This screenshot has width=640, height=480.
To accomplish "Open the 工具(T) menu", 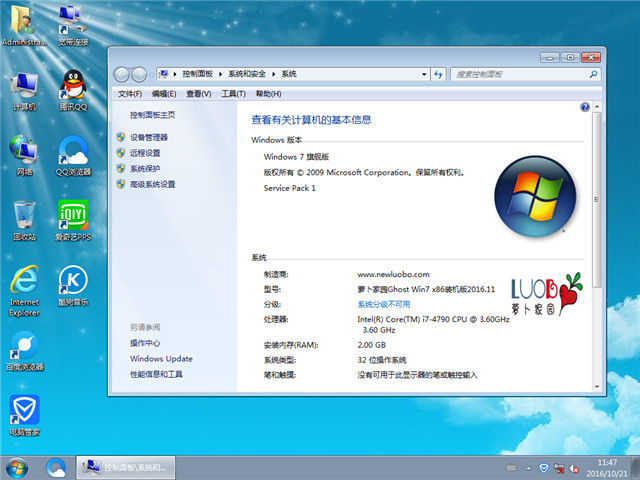I will [x=233, y=94].
